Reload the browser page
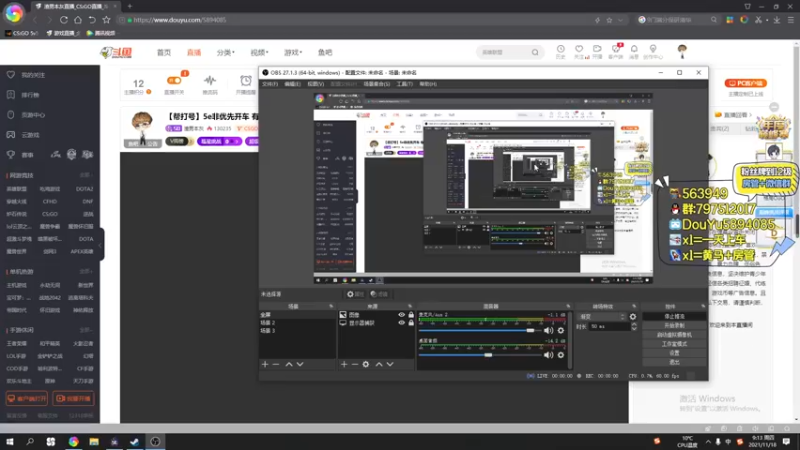 click(x=64, y=20)
